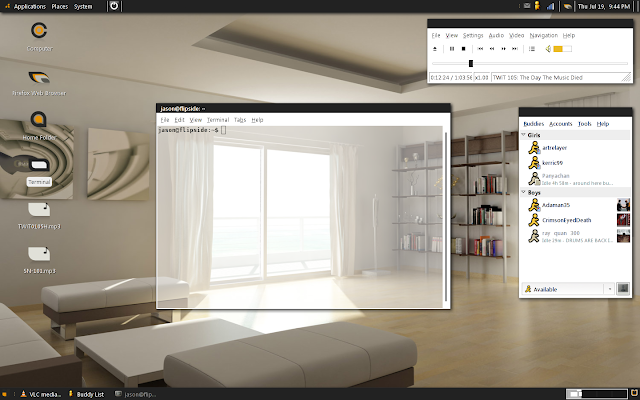The width and height of the screenshot is (640, 400).
Task: Click the shutdown icon in top panel
Action: click(x=114, y=6)
